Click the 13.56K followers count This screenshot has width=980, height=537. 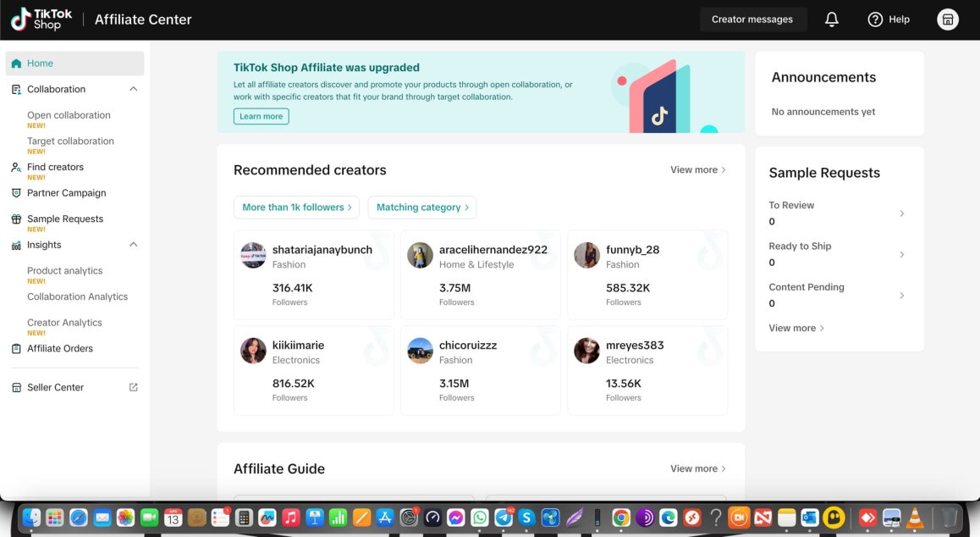tap(623, 384)
